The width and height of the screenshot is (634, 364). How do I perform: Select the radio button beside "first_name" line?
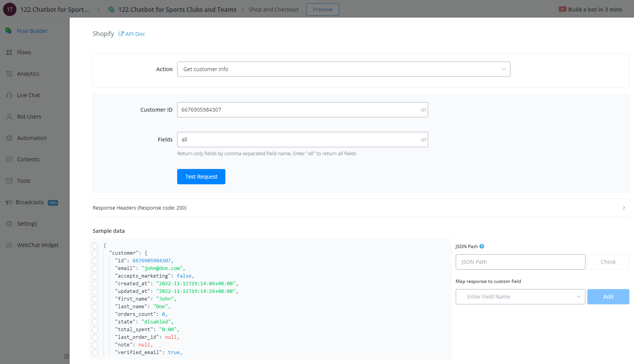tap(95, 299)
